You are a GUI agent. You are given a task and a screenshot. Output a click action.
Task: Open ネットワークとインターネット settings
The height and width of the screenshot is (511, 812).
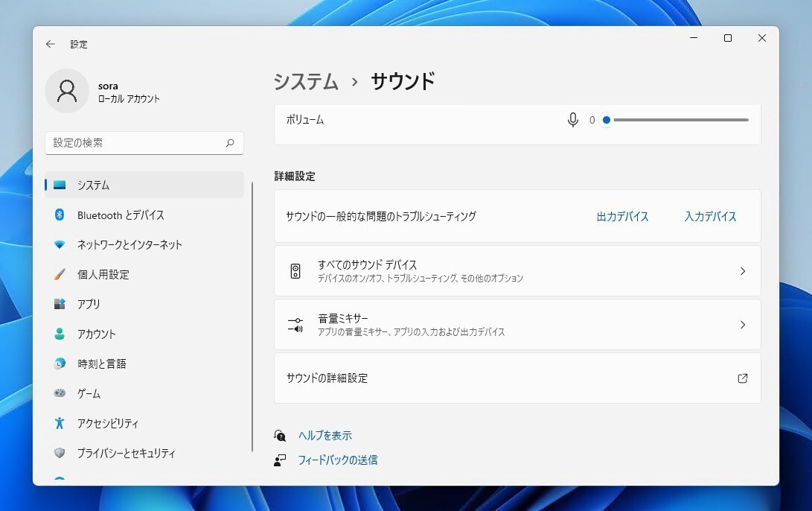point(144,244)
